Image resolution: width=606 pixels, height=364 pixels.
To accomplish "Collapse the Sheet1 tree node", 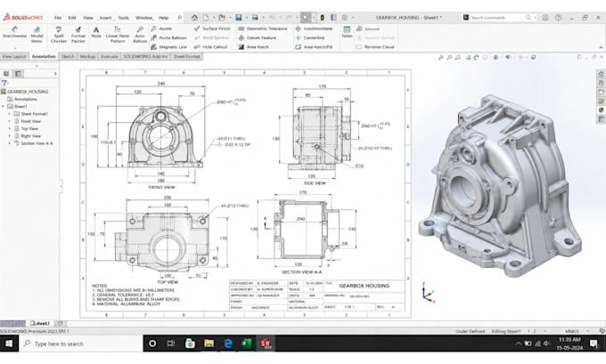I will click(3, 106).
